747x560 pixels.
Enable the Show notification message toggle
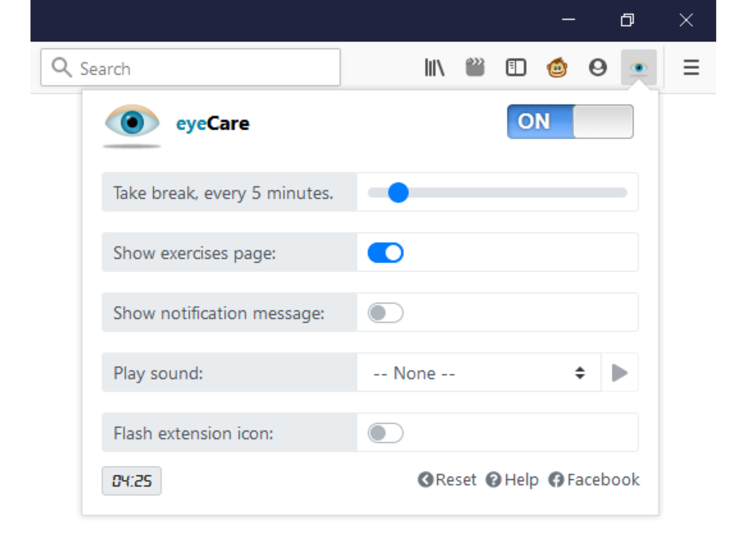tap(385, 312)
